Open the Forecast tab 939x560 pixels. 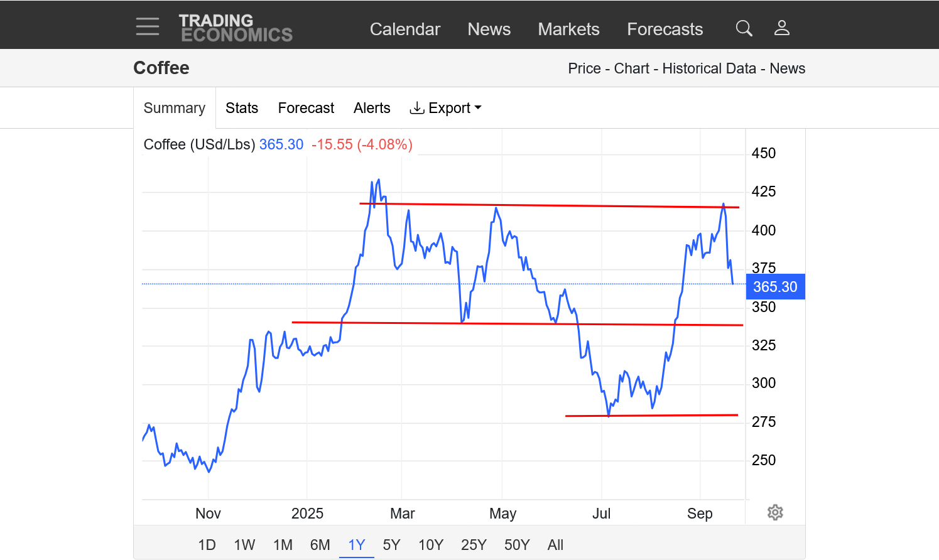306,108
